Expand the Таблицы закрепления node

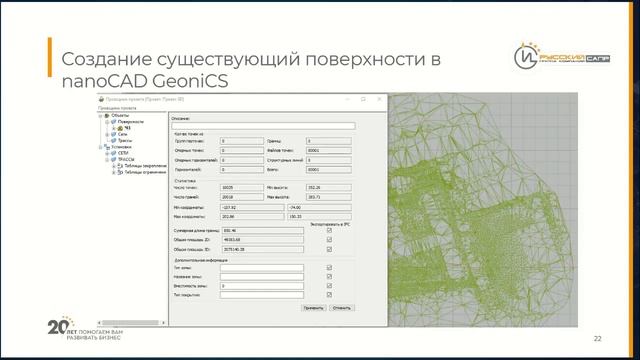coord(114,166)
